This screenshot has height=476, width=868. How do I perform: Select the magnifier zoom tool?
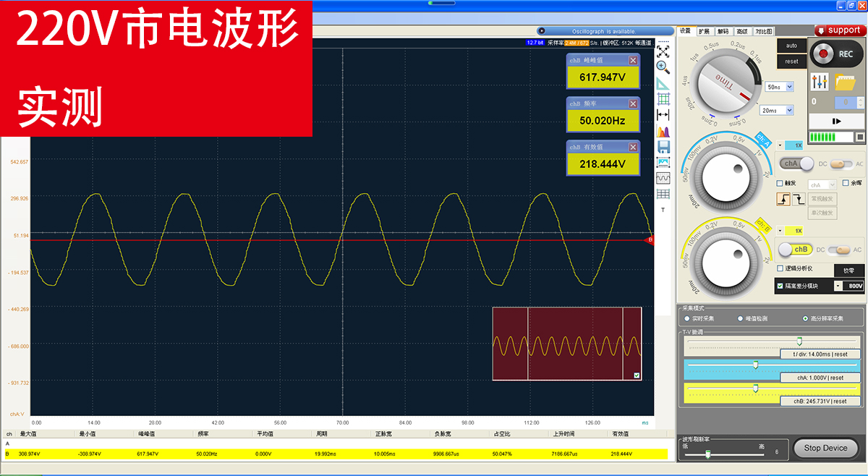pyautogui.click(x=663, y=67)
